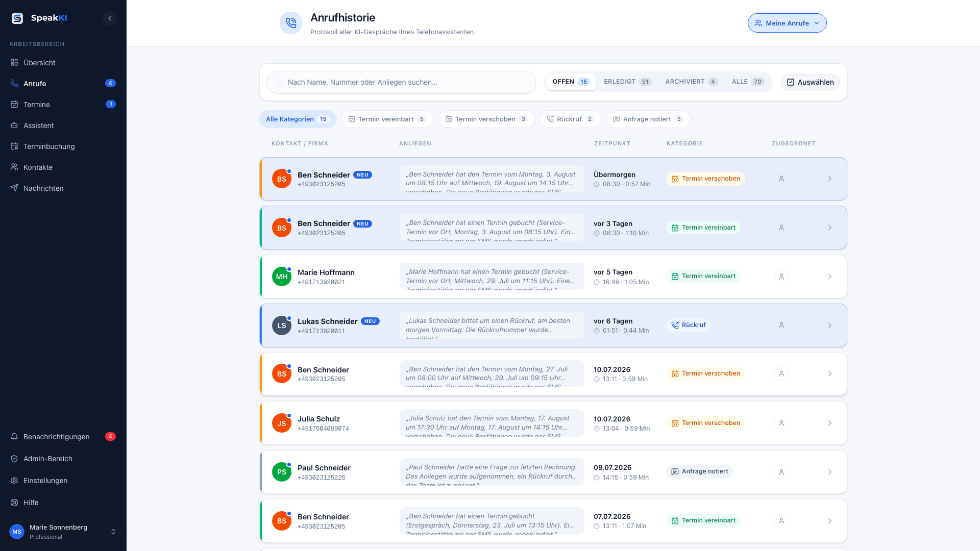Screen dimensions: 980x551
Task: Toggle the Rückruf category filter chip
Action: [570, 119]
